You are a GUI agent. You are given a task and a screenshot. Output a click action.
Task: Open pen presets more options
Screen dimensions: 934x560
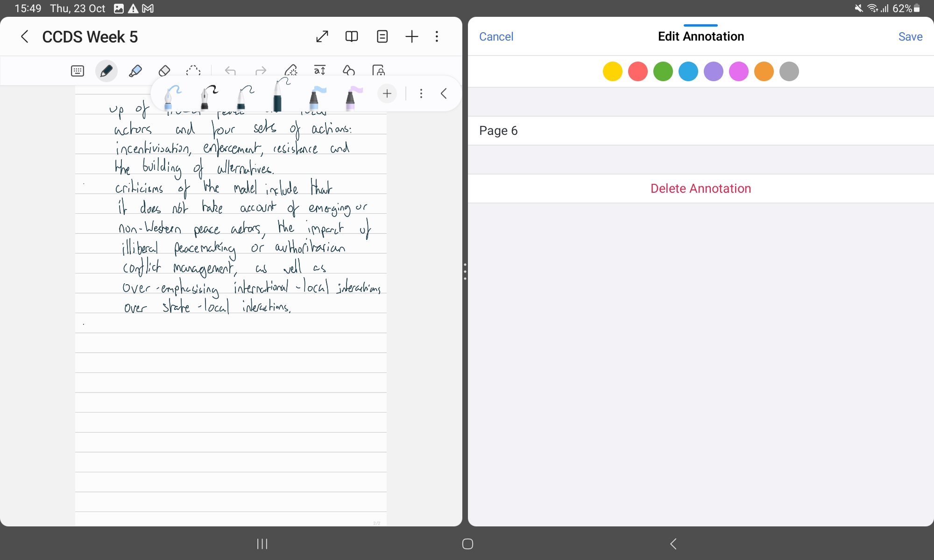421,93
